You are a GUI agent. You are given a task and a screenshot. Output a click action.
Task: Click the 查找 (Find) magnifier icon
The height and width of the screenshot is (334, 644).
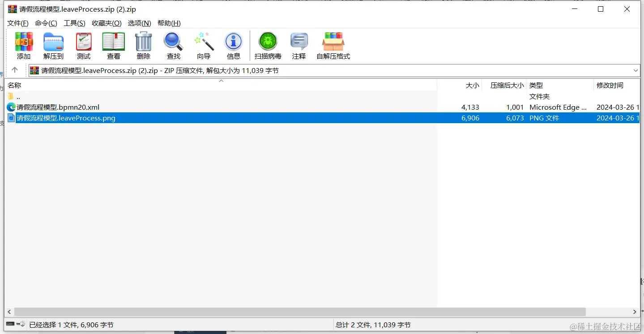point(174,42)
